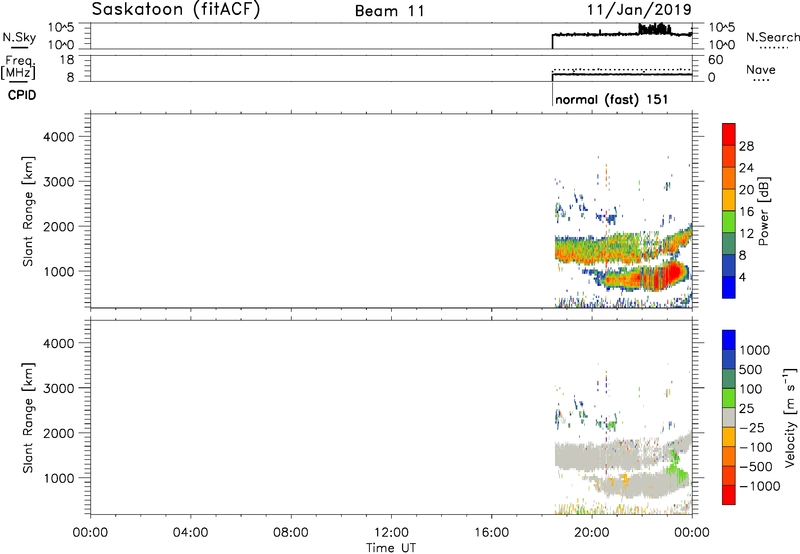Click the Freq. [MHz] axis label
Screen dimensions: 800x554
[18, 67]
